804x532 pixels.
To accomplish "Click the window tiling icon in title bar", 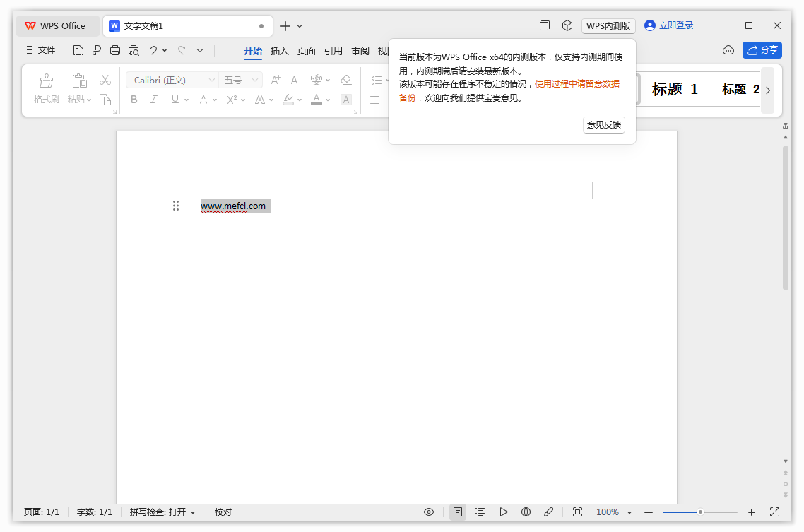I will [545, 25].
